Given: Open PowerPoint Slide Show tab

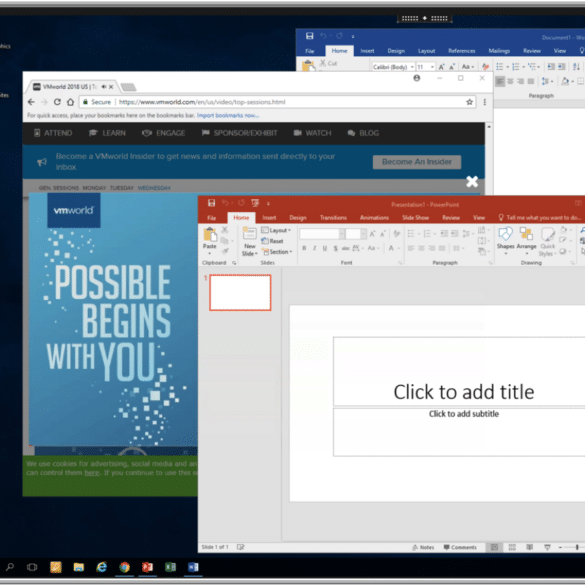Looking at the screenshot, I should pos(415,218).
